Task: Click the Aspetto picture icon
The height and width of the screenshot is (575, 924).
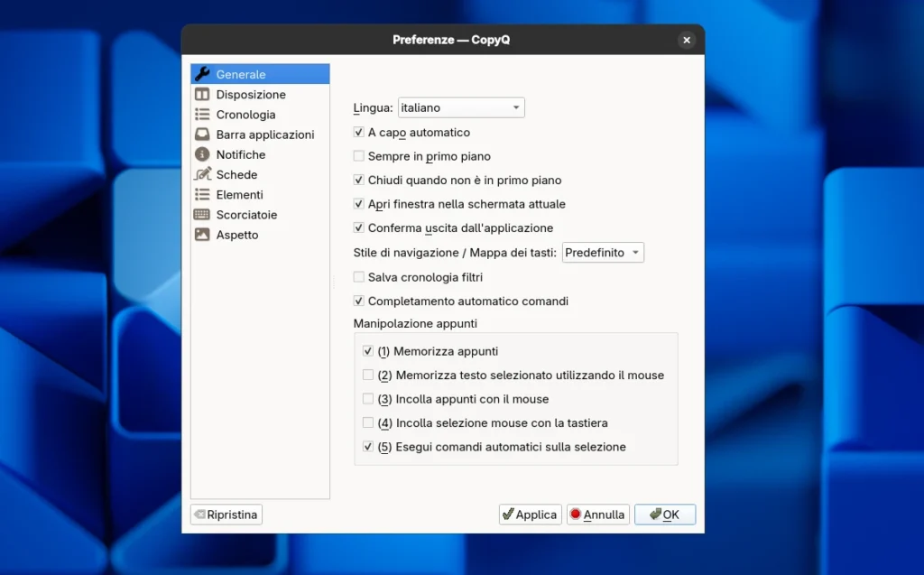Action: coord(202,235)
